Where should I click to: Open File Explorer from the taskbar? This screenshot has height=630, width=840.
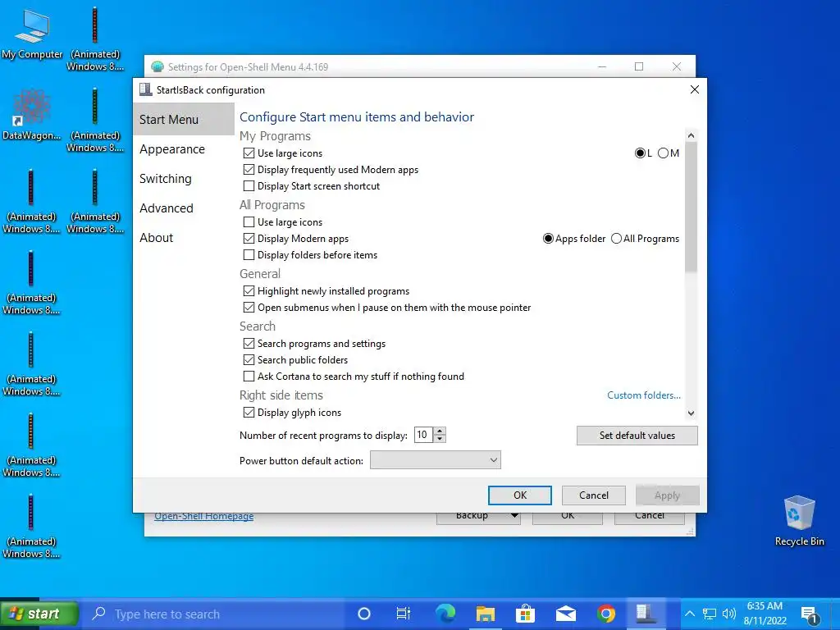[486, 614]
